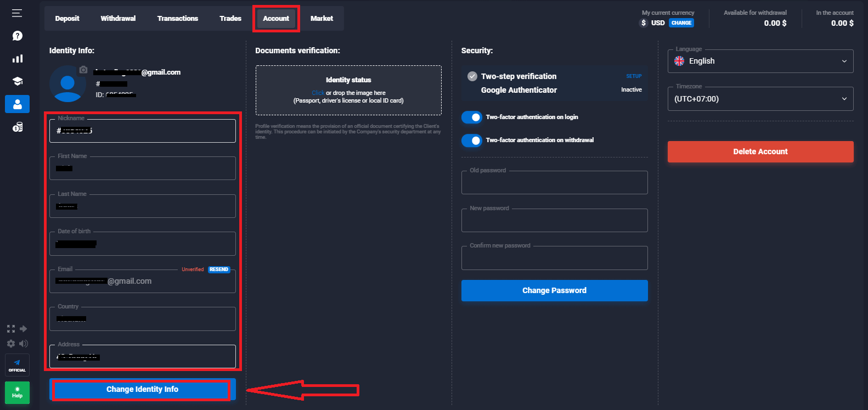Click the question mark support icon
Screen dimensions: 868x410
(18, 36)
